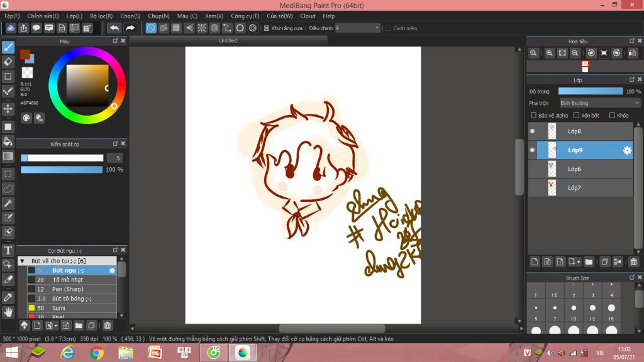
Task: Show the Lớp7 layer
Action: pyautogui.click(x=532, y=188)
